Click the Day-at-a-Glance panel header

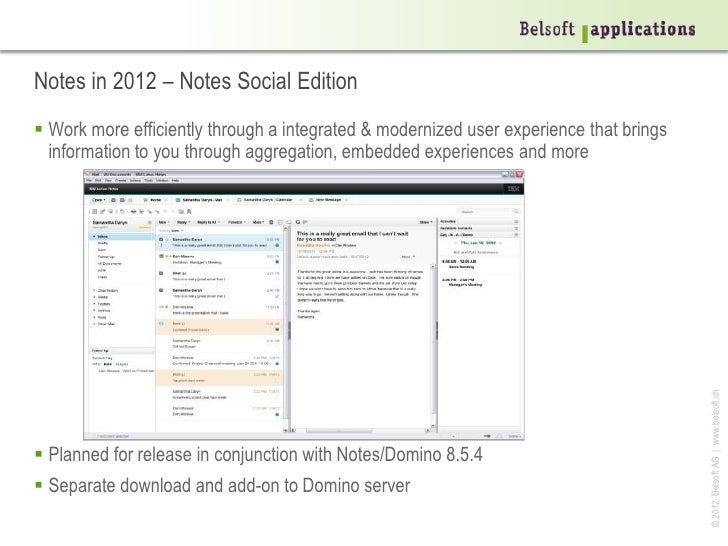pos(478,234)
